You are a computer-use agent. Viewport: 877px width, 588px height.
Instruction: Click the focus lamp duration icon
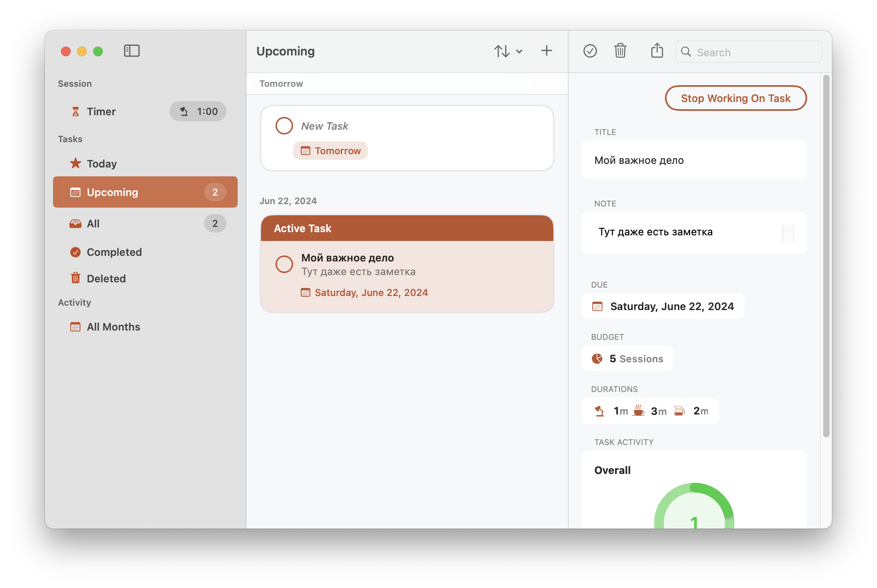pyautogui.click(x=599, y=411)
